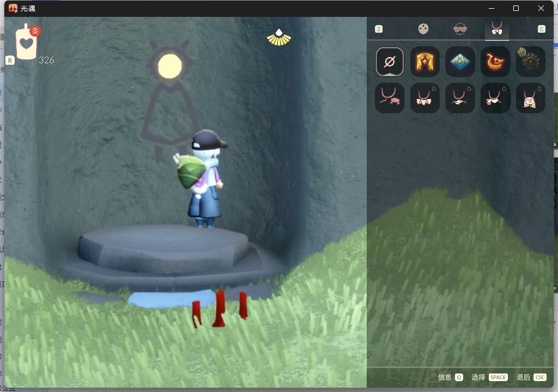Choose the bronze gear cog pendant
558x392 pixels.
point(531,62)
